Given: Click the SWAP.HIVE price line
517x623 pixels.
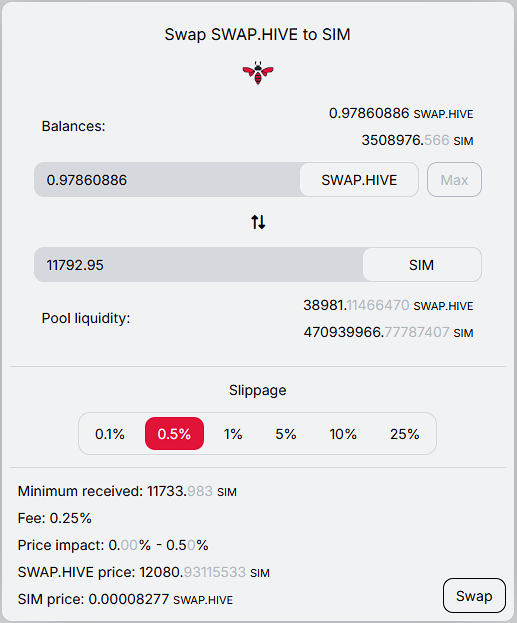Looking at the screenshot, I should 144,573.
